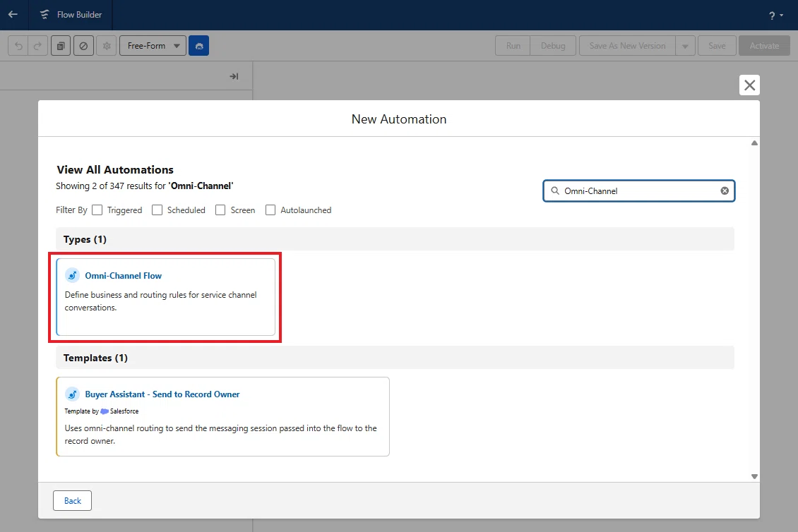This screenshot has width=798, height=532.
Task: Enable the Screen filter checkbox
Action: 220,210
